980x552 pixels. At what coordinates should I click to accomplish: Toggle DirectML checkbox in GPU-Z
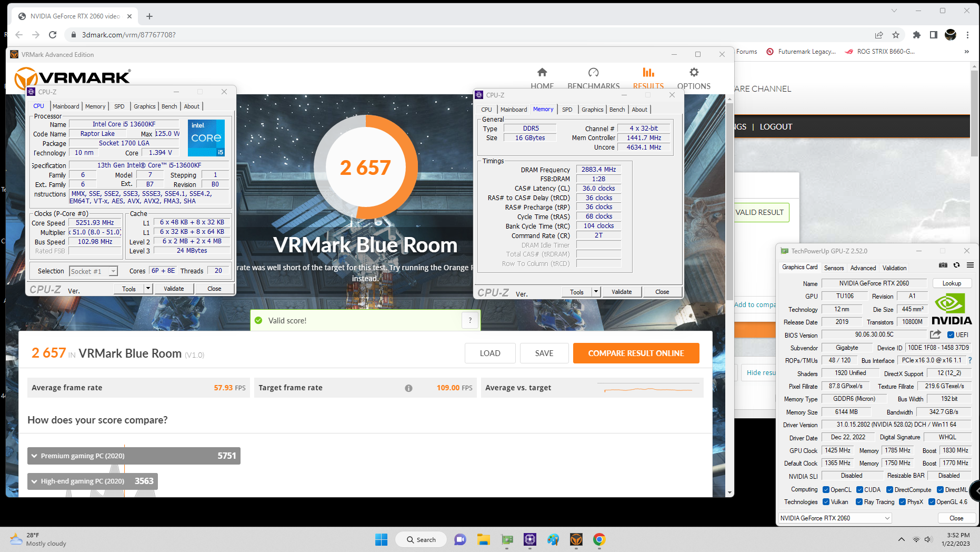pyautogui.click(x=940, y=490)
